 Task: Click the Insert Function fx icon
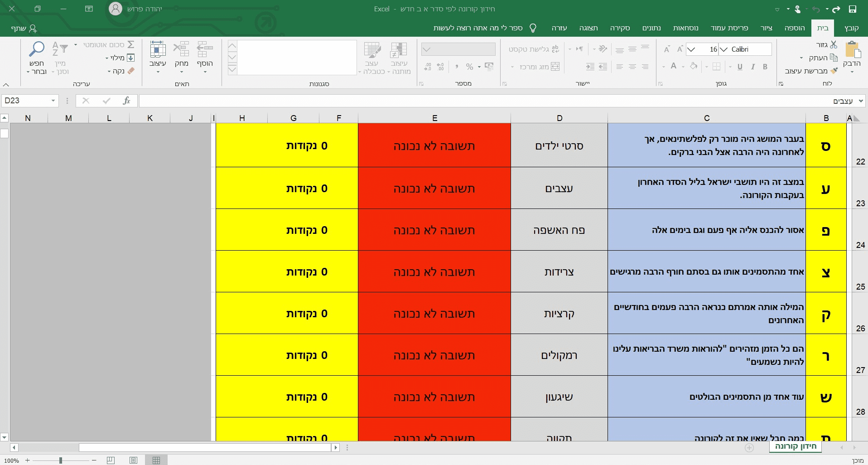point(126,101)
